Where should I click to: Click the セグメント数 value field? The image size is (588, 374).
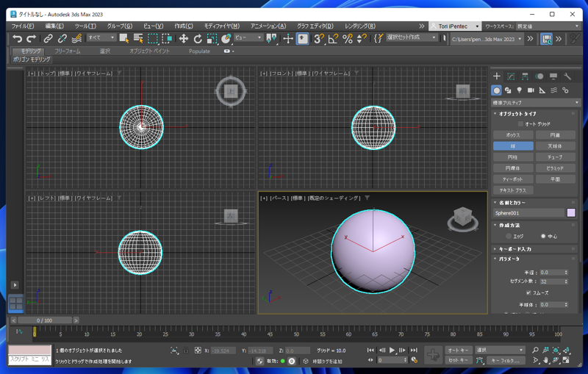tap(551, 281)
